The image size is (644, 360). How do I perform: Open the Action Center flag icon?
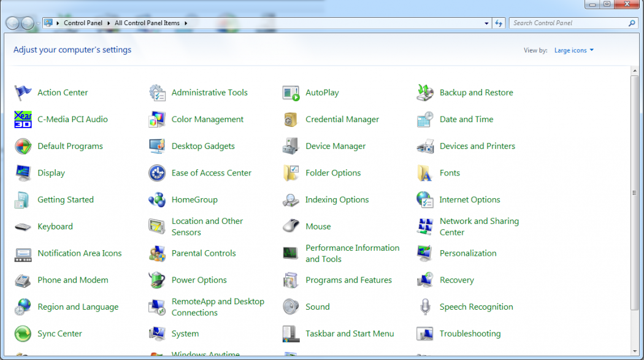23,93
